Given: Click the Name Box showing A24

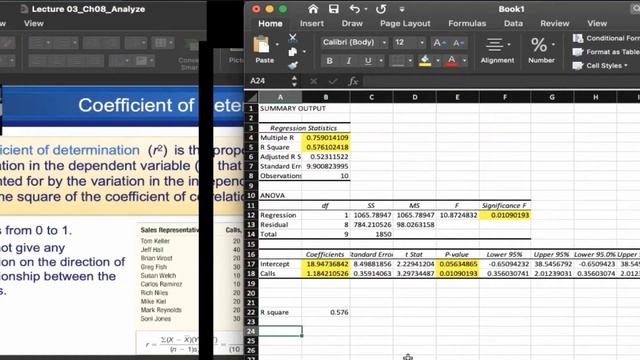Looking at the screenshot, I should (267, 81).
